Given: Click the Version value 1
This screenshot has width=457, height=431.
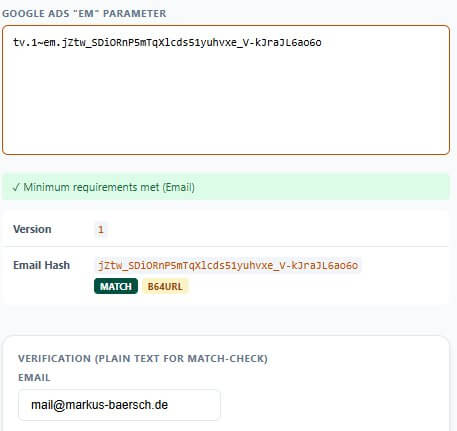Looking at the screenshot, I should pos(101,229).
